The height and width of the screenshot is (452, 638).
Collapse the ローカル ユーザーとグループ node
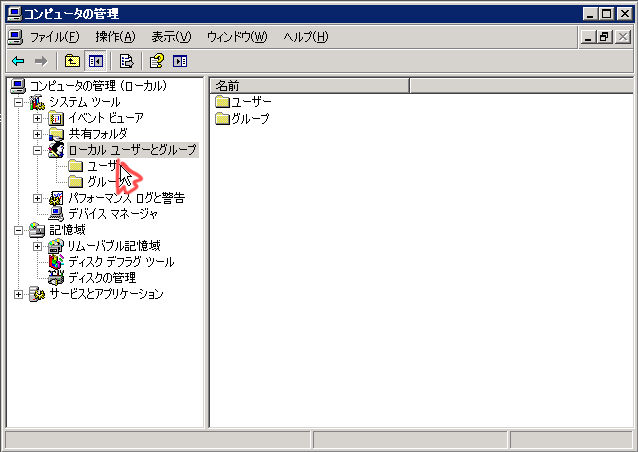click(37, 151)
